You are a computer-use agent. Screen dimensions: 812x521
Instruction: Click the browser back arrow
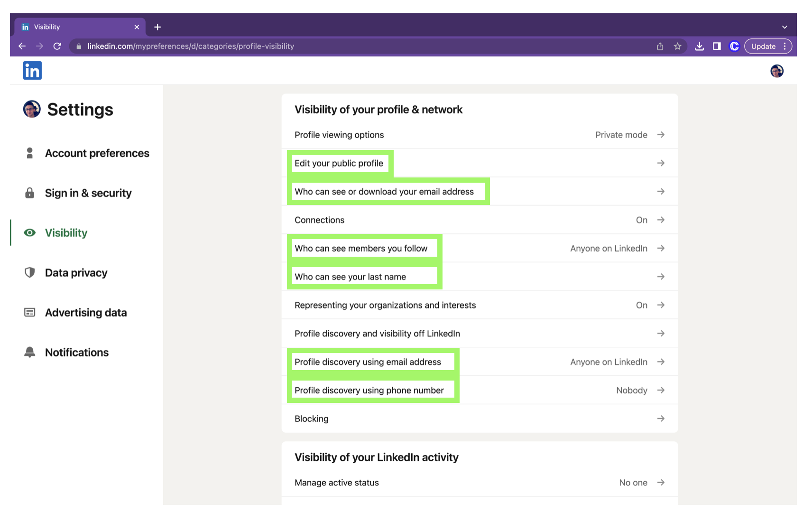(22, 46)
